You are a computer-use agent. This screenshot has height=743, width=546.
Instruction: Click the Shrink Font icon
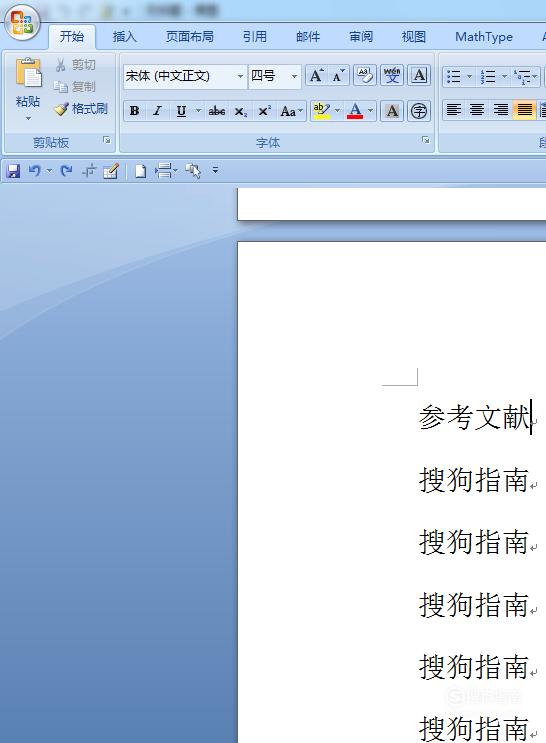(x=338, y=76)
